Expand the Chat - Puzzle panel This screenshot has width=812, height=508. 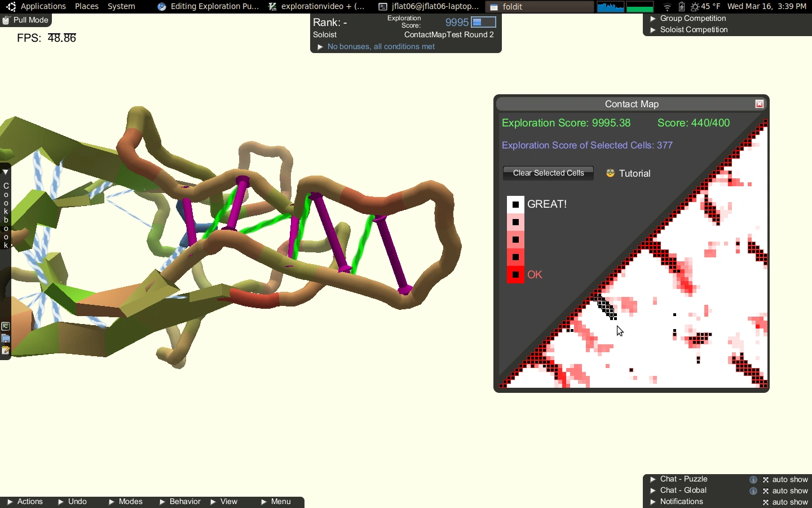653,479
